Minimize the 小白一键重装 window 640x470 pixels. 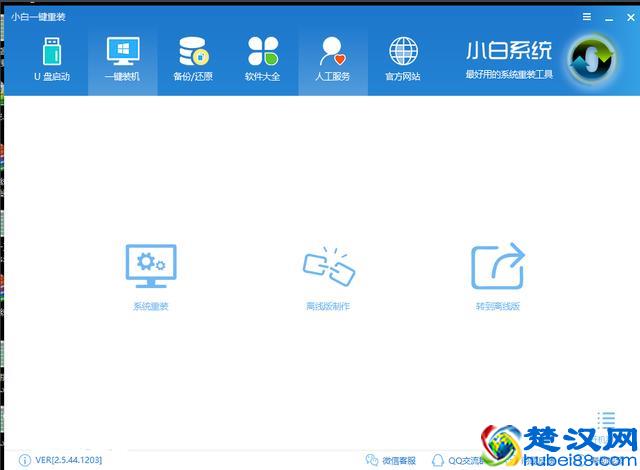(609, 18)
